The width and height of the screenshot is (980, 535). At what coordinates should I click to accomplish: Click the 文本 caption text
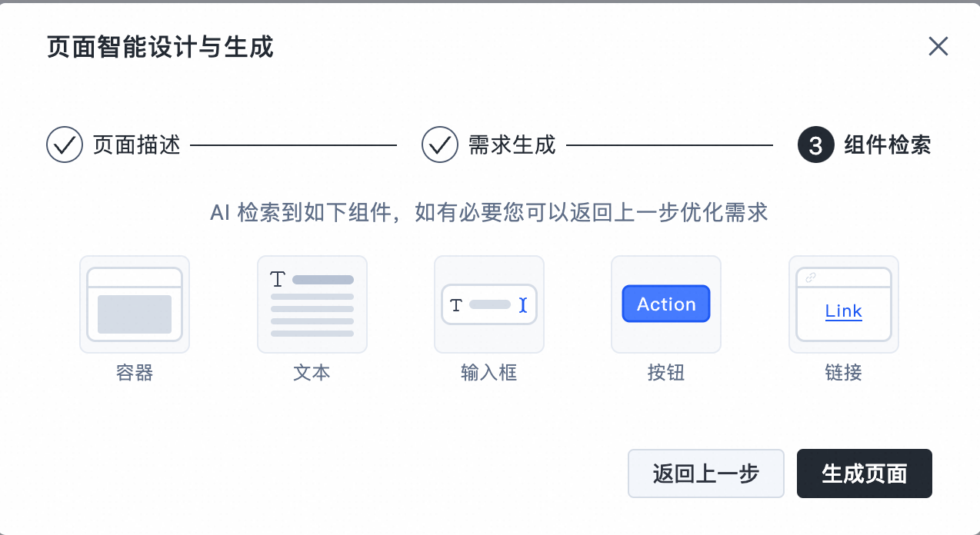click(312, 373)
